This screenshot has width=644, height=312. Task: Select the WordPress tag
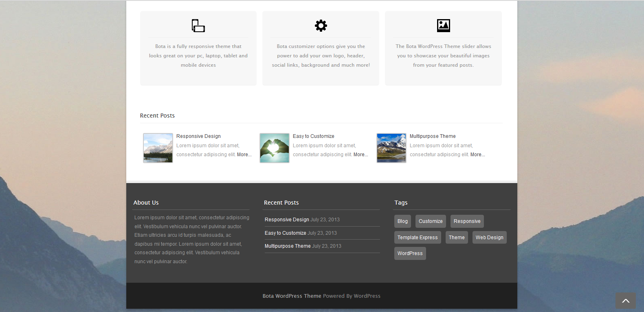[410, 253]
